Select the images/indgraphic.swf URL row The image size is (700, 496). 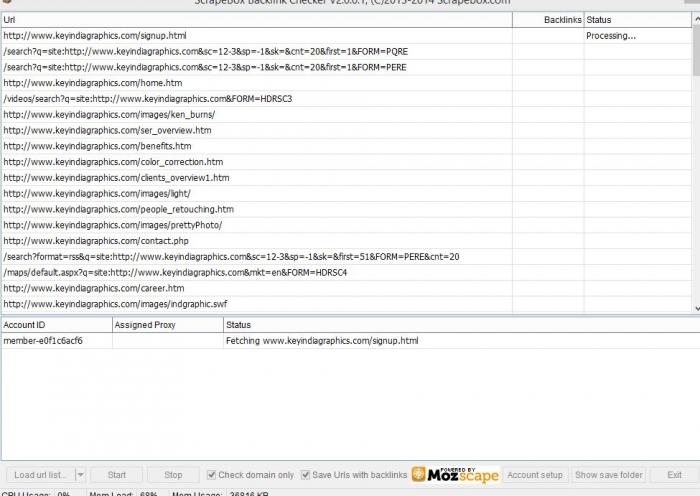point(346,304)
